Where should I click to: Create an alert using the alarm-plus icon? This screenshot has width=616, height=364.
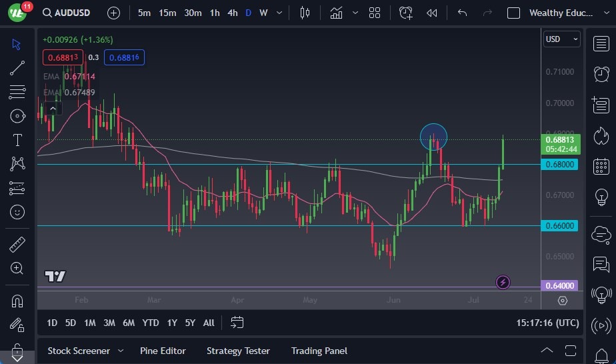click(406, 13)
